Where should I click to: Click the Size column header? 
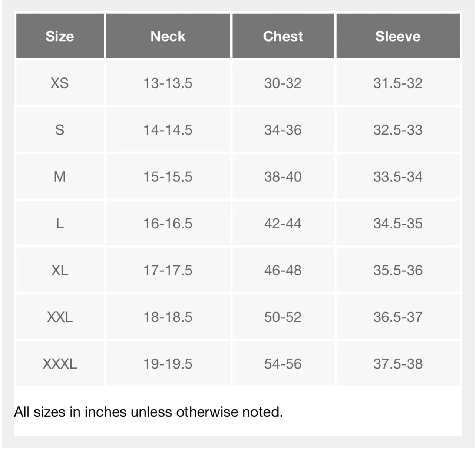(60, 36)
